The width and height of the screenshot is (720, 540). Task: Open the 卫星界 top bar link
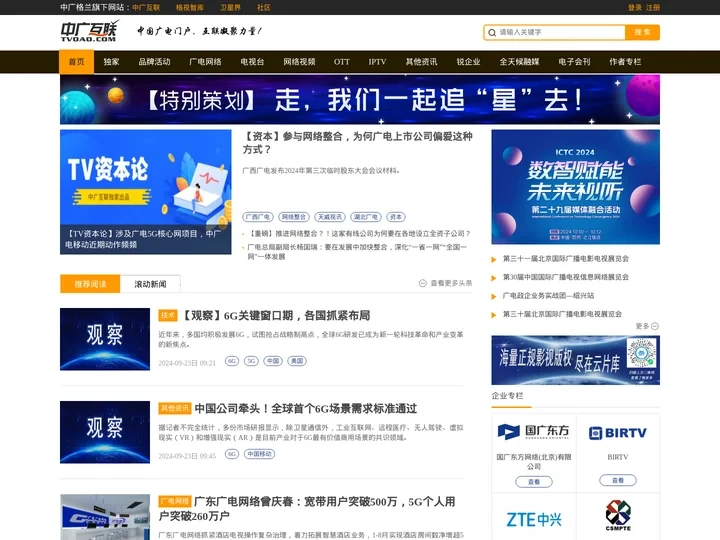(230, 7)
